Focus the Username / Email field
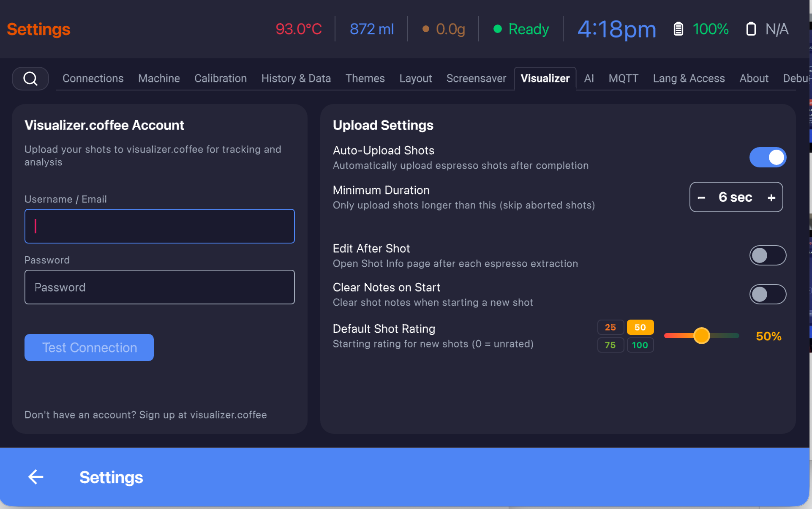Screen dimensions: 812x509 pos(160,226)
